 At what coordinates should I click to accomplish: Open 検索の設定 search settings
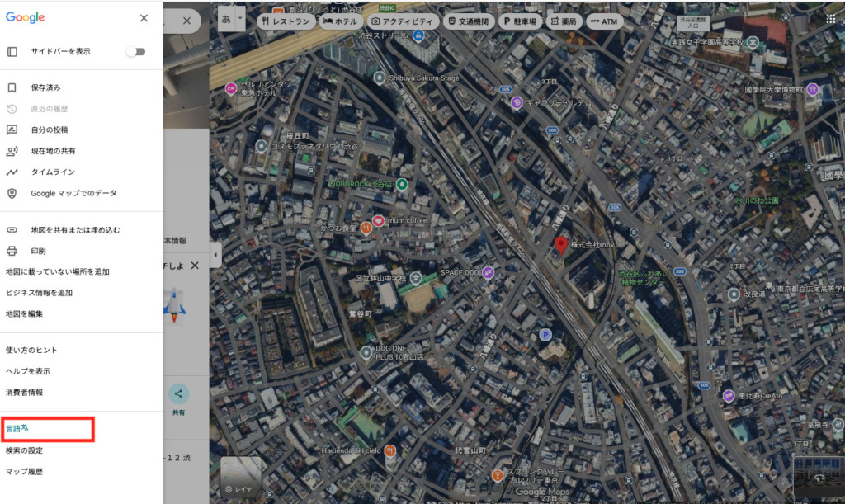click(25, 450)
